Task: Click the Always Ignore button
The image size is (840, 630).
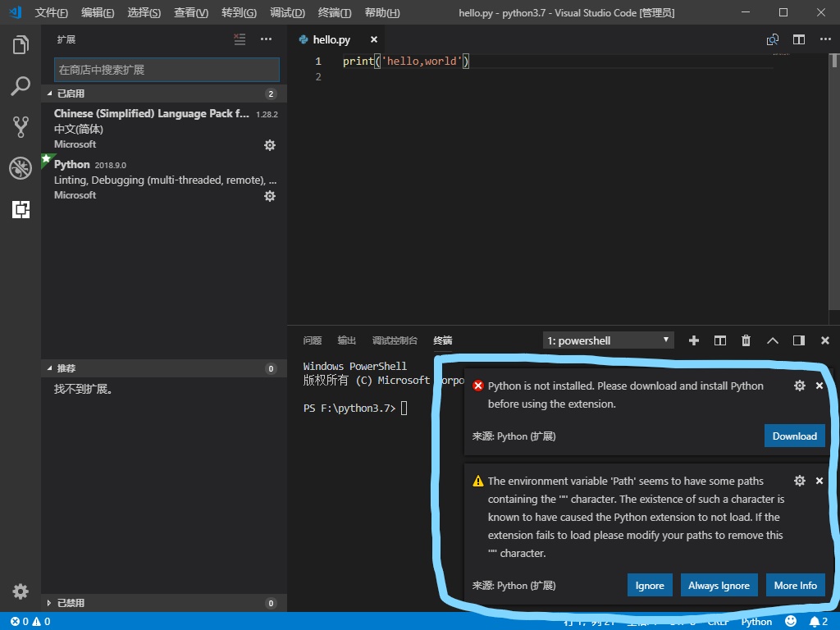Action: click(719, 585)
